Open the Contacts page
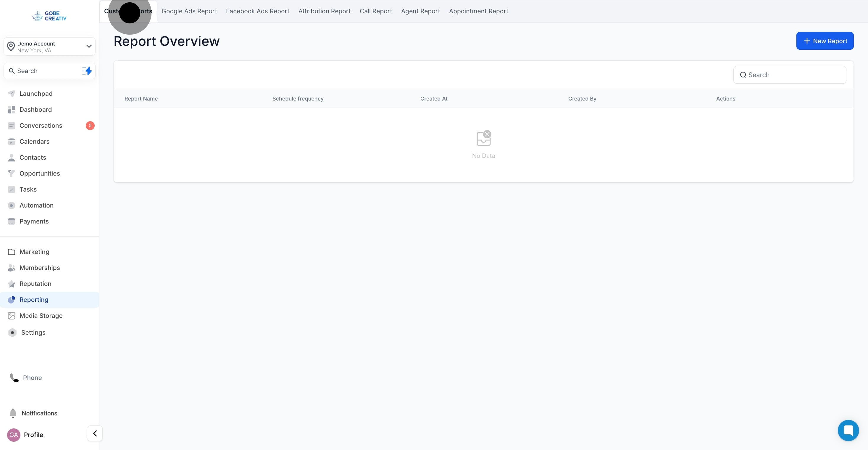The width and height of the screenshot is (868, 450). 32,157
